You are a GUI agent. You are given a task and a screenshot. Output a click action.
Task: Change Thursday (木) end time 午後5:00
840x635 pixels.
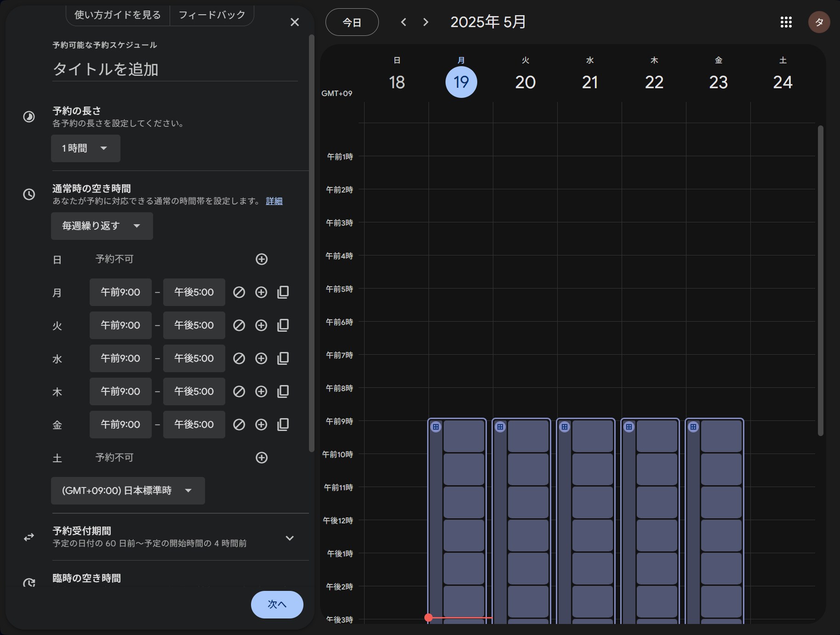[x=194, y=391]
